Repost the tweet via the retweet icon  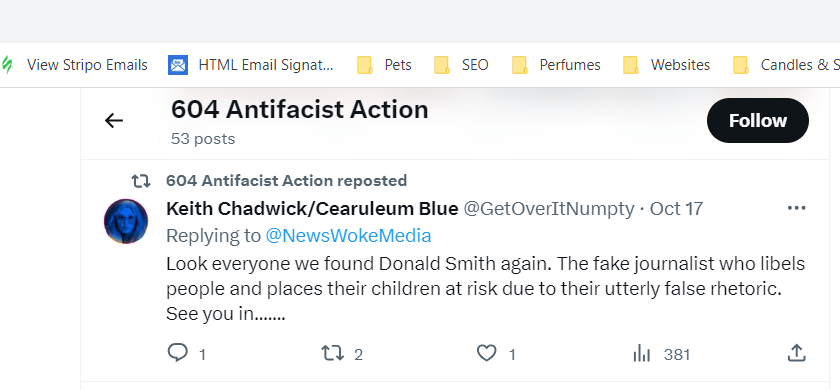[x=332, y=353]
